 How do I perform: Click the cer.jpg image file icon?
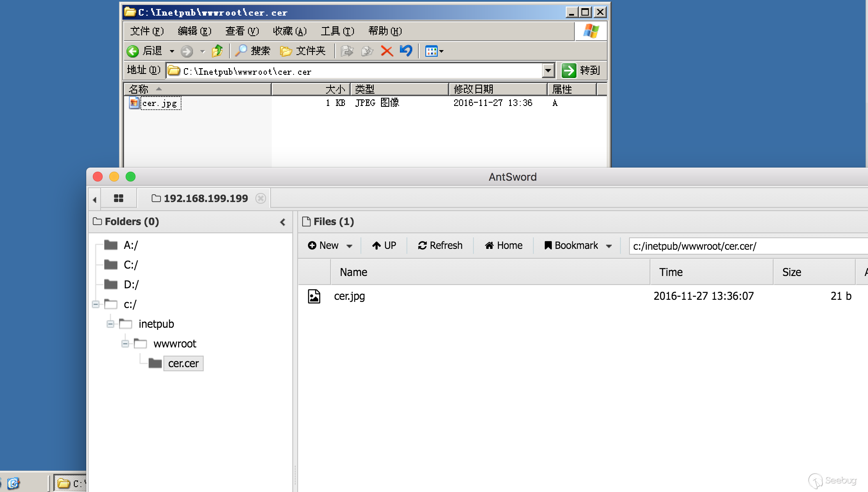314,296
